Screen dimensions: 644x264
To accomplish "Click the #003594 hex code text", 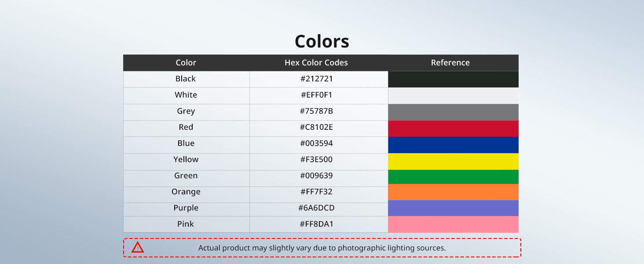I will point(316,143).
